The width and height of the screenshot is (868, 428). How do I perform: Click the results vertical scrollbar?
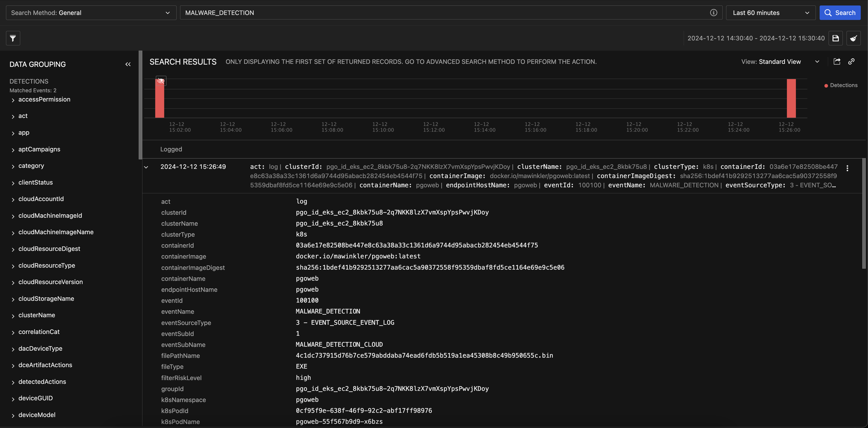pyautogui.click(x=864, y=214)
